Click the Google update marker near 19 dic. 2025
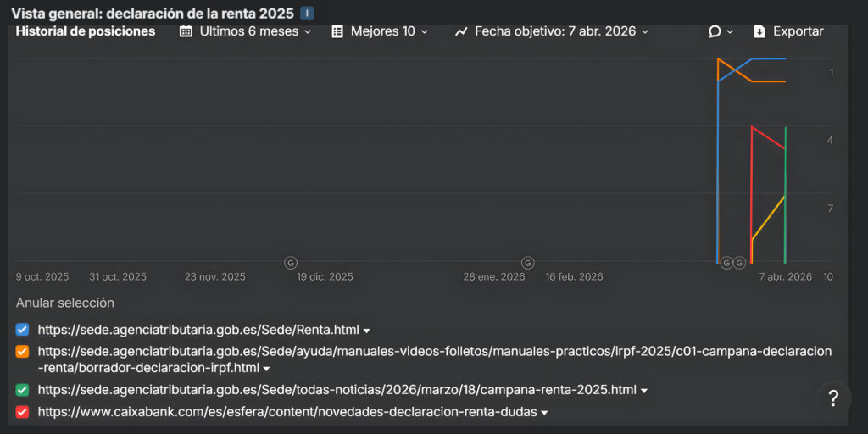The image size is (868, 434). [291, 263]
